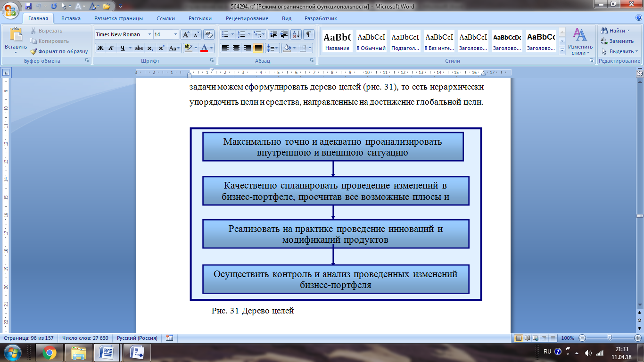Open the Разметка страницы tab
644x362 pixels.
pos(118,18)
